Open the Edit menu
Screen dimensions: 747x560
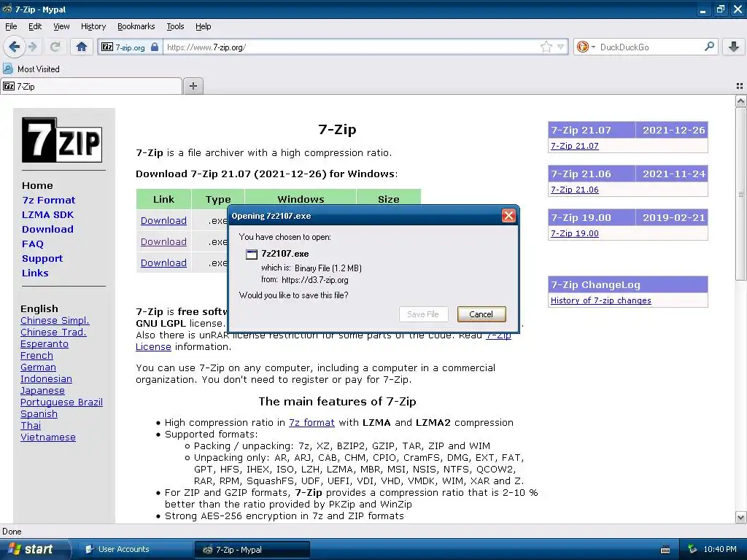[x=35, y=27]
